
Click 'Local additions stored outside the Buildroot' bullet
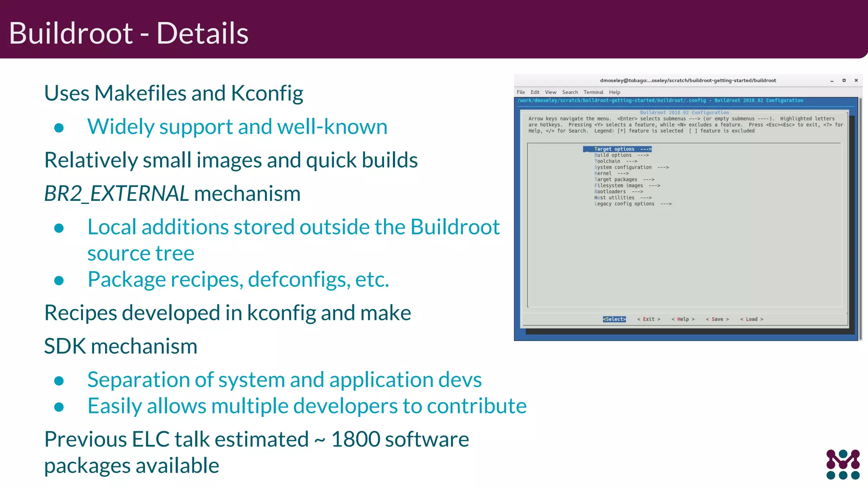click(294, 227)
